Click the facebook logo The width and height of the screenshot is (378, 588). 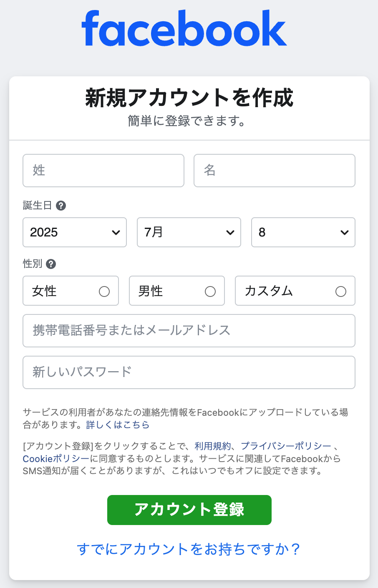click(x=184, y=28)
